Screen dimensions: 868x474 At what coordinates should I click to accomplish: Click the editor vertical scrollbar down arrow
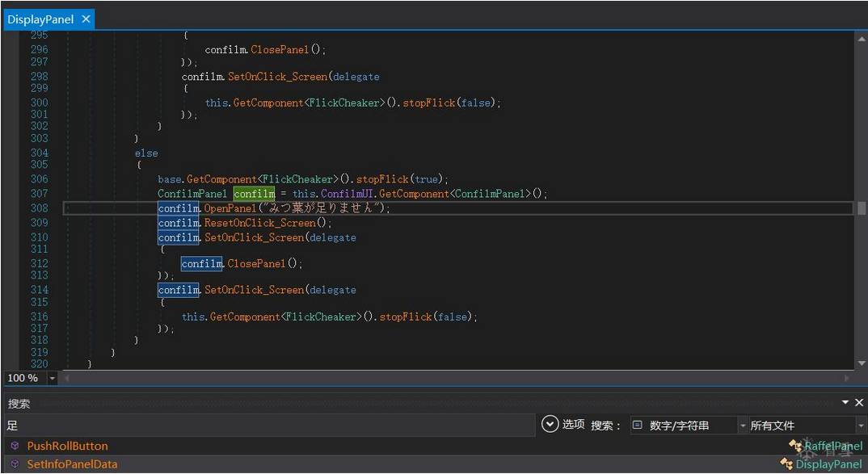tap(862, 363)
